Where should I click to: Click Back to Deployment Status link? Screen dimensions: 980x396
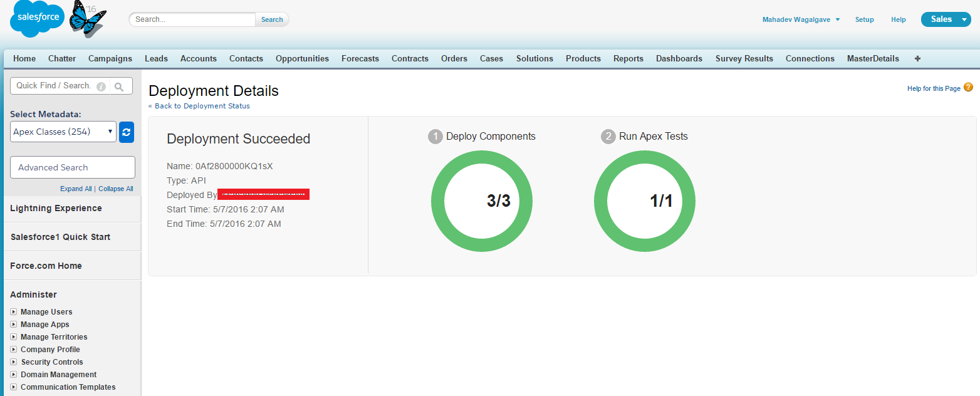[199, 106]
